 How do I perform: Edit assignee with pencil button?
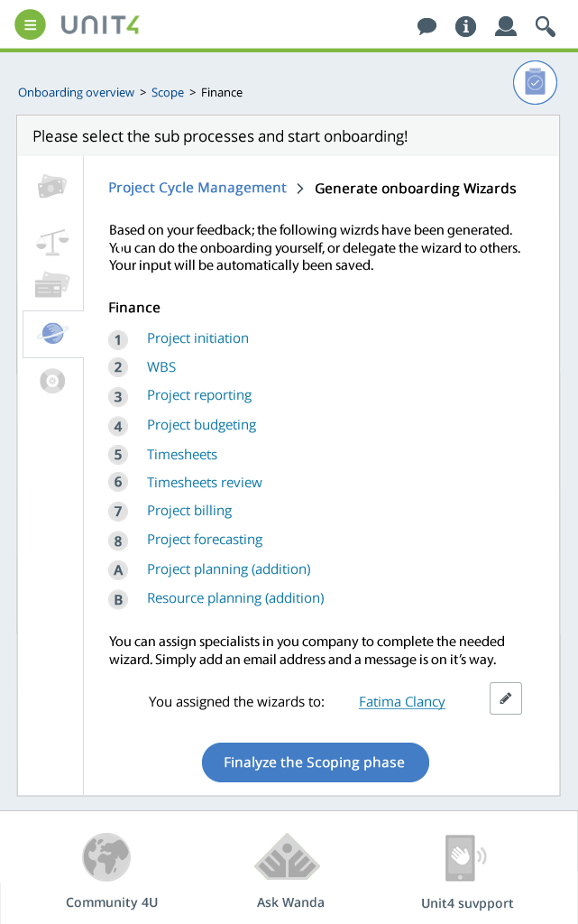pyautogui.click(x=506, y=698)
